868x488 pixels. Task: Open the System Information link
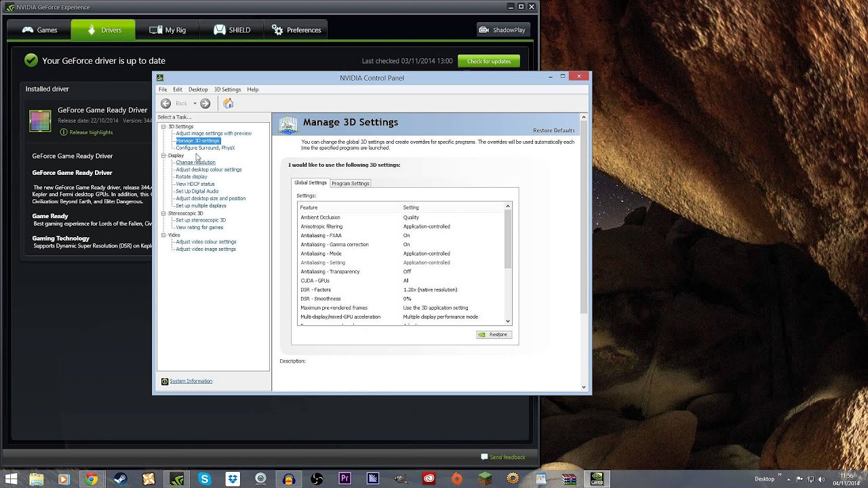click(x=191, y=382)
